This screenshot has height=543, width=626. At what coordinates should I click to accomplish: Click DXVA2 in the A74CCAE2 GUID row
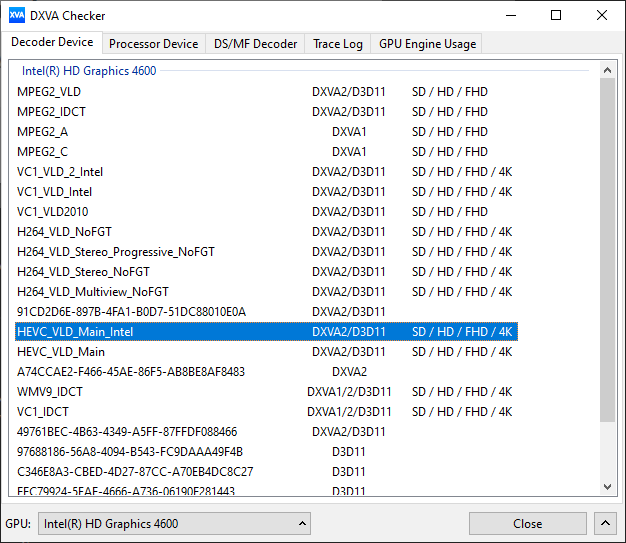(x=349, y=372)
